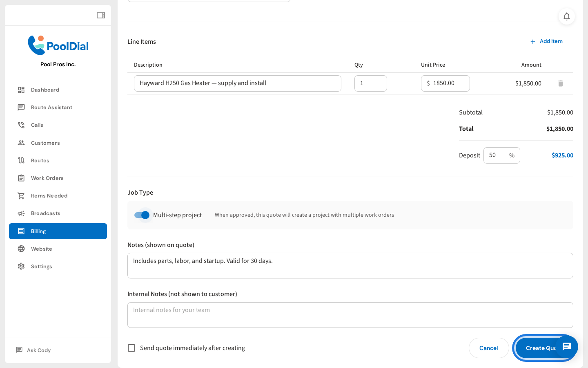This screenshot has width=588, height=368.
Task: Open the chat widget
Action: click(566, 347)
